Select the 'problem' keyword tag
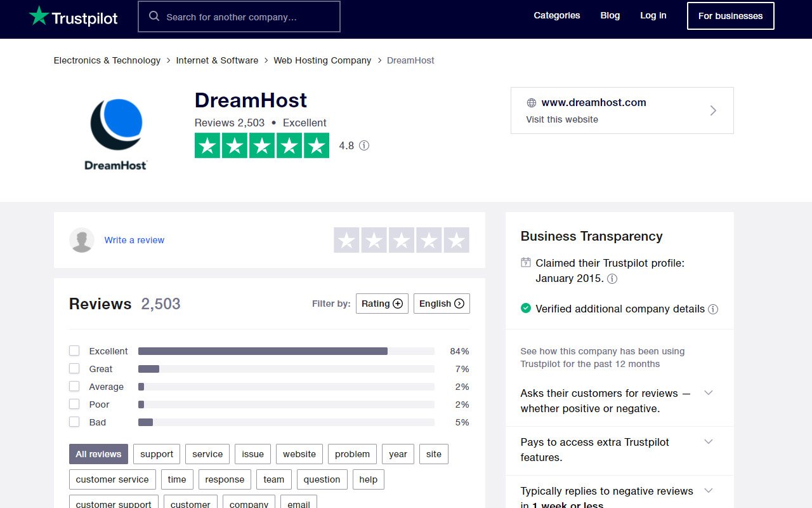The image size is (812, 508). point(352,454)
